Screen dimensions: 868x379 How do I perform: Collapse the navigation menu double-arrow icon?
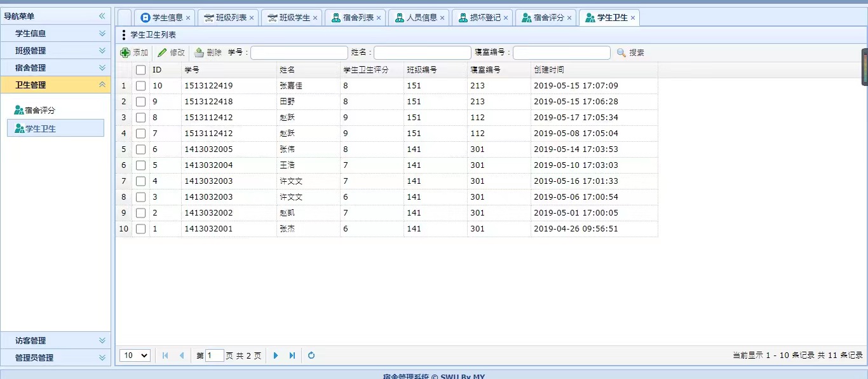click(x=102, y=16)
